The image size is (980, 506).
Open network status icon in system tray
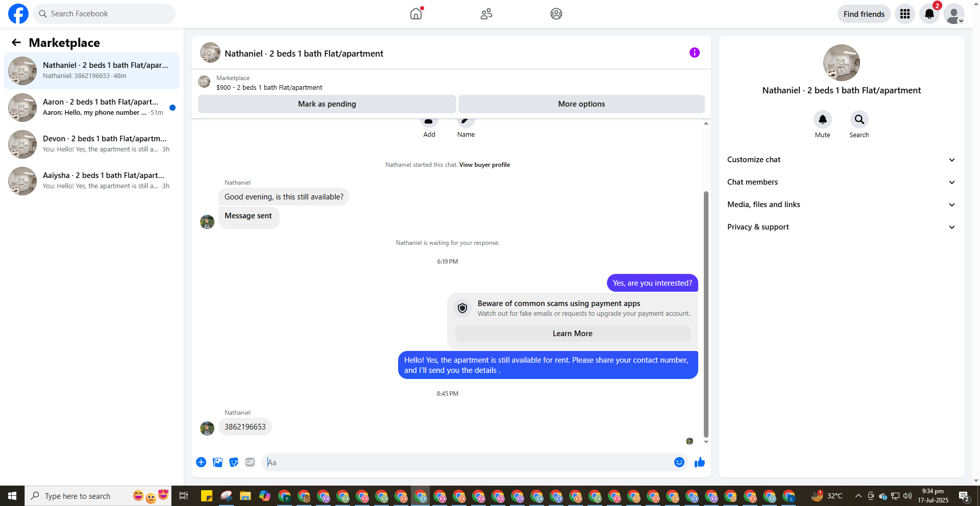[x=895, y=496]
